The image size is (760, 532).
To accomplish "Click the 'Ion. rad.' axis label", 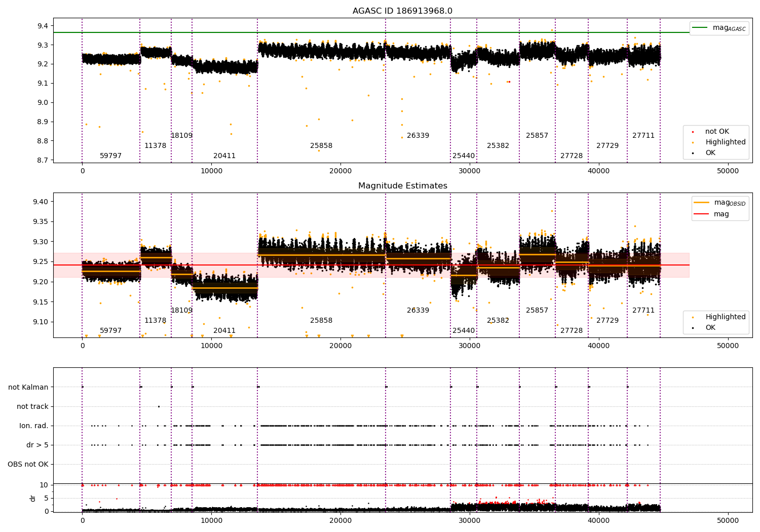I will click(x=34, y=426).
